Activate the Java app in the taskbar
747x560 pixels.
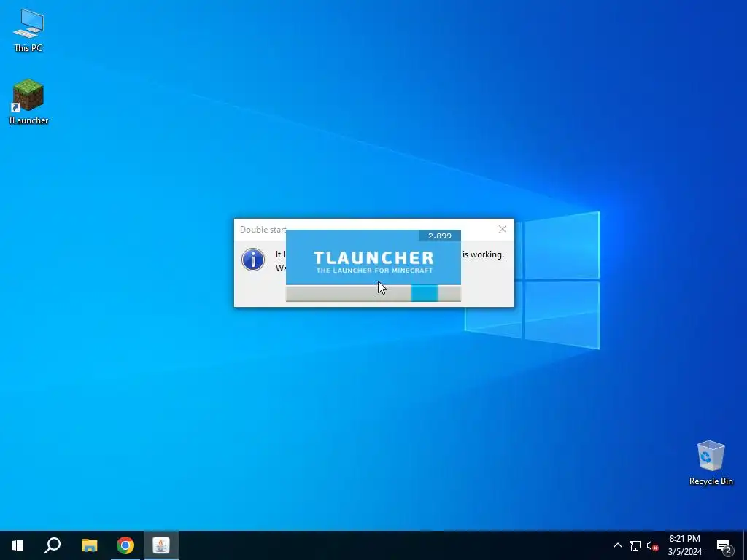point(161,545)
